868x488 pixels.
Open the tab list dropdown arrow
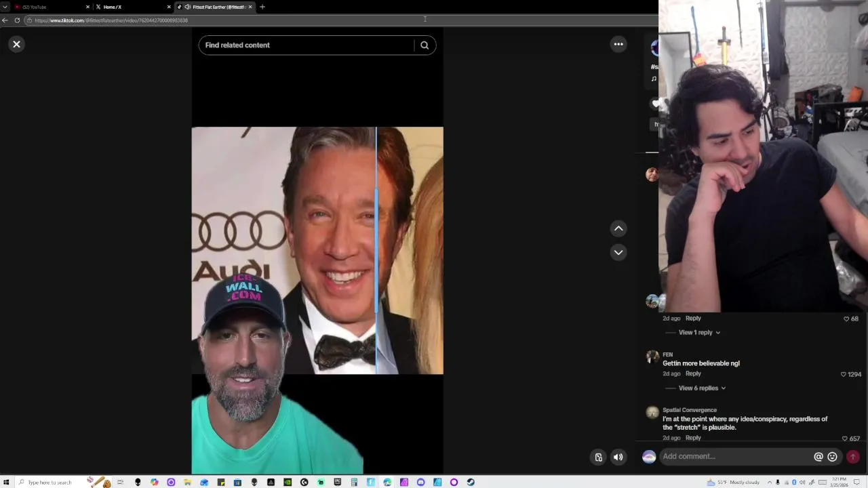pyautogui.click(x=5, y=7)
